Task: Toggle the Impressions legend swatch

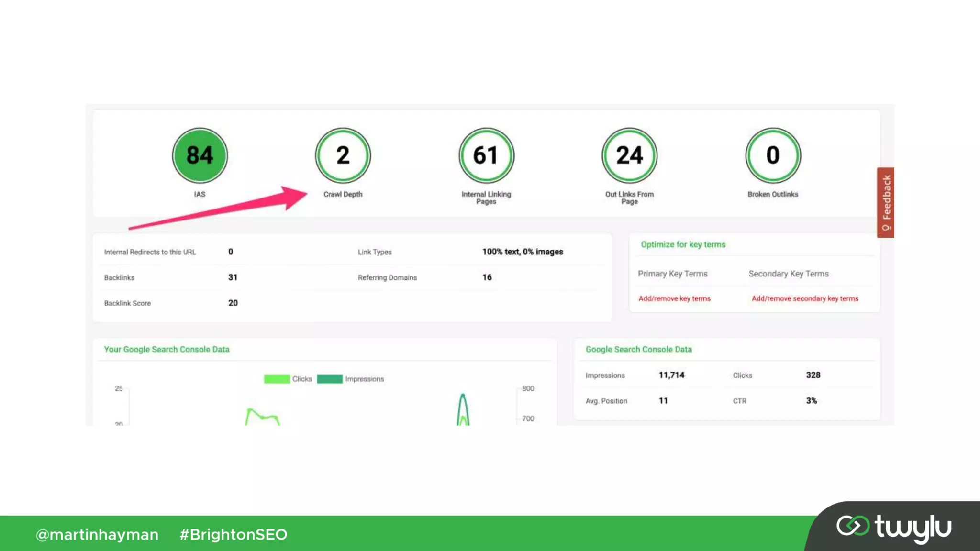Action: (330, 379)
